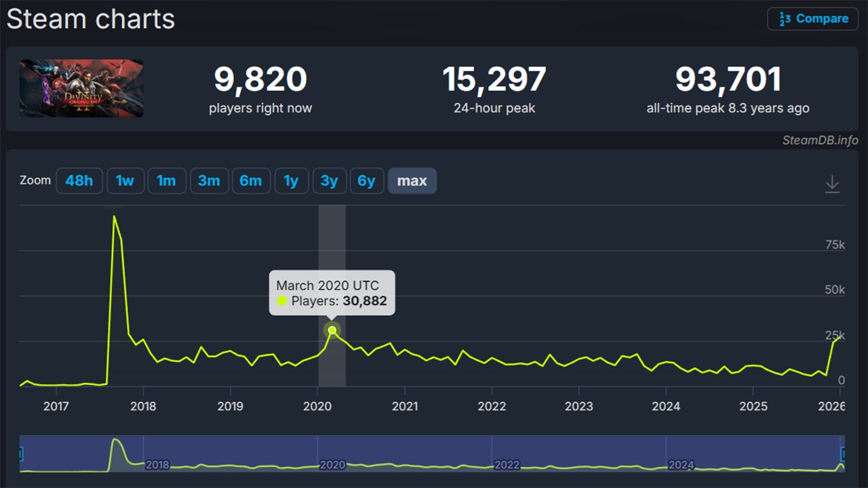Click the 9,820 players right now stat

[x=260, y=80]
